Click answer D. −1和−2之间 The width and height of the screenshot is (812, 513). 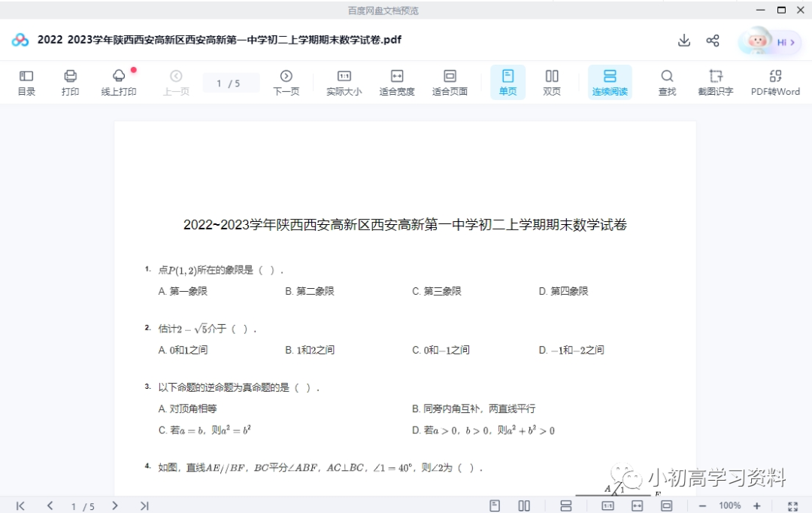click(571, 351)
